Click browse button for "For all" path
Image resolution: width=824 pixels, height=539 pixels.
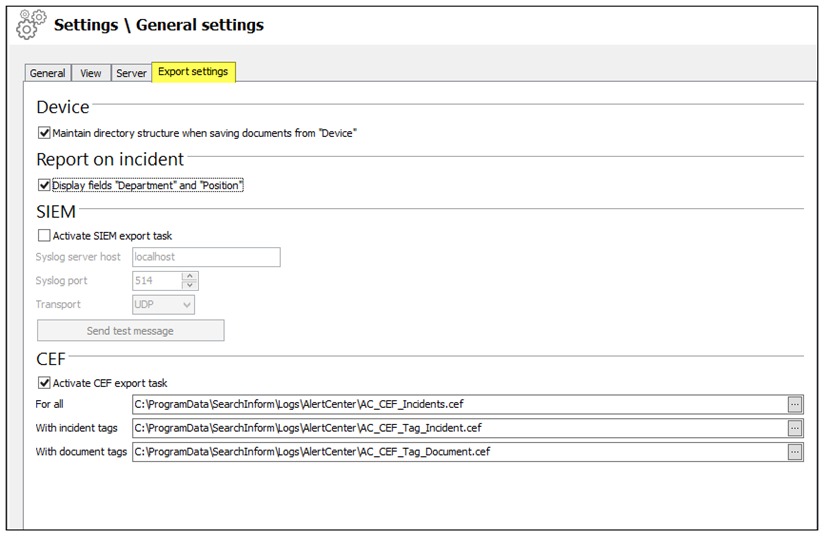(794, 404)
